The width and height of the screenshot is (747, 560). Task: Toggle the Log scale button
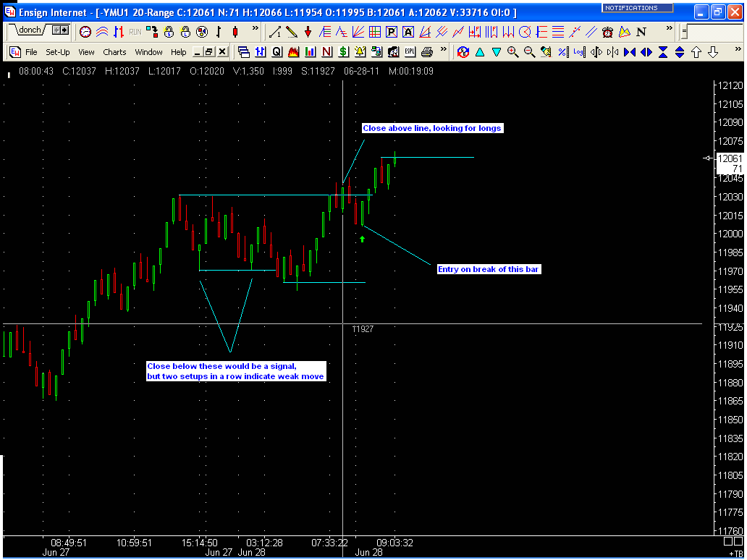tap(579, 52)
